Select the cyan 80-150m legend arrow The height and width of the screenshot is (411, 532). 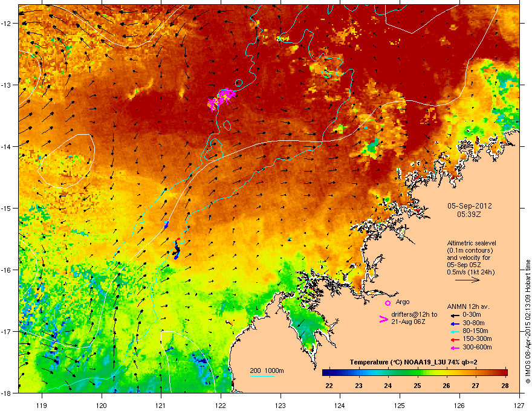455,332
